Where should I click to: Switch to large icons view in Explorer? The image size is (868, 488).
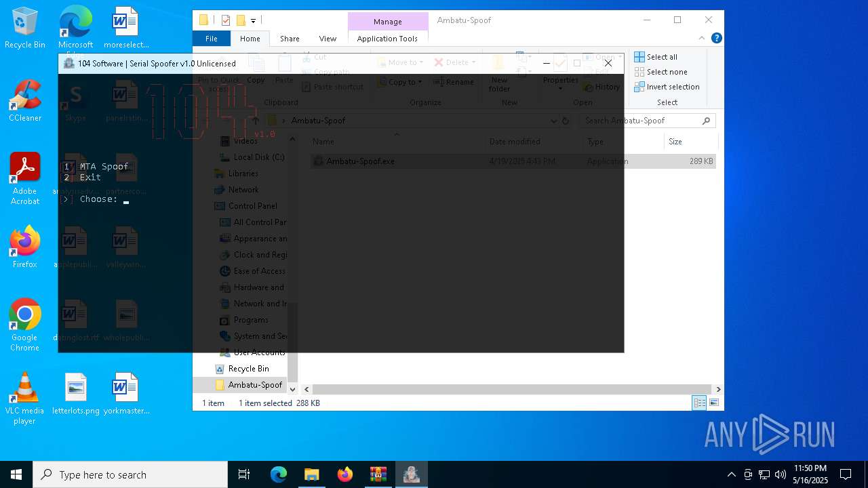point(713,403)
